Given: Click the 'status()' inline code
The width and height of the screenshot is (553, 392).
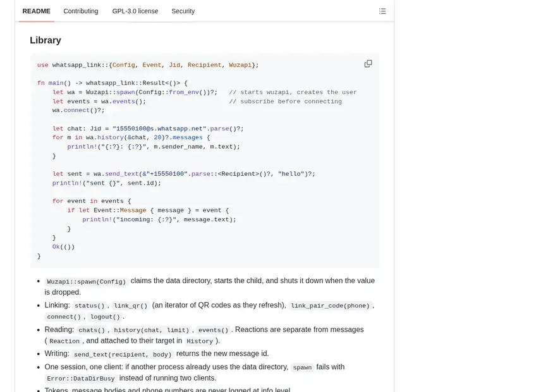Looking at the screenshot, I should [90, 306].
